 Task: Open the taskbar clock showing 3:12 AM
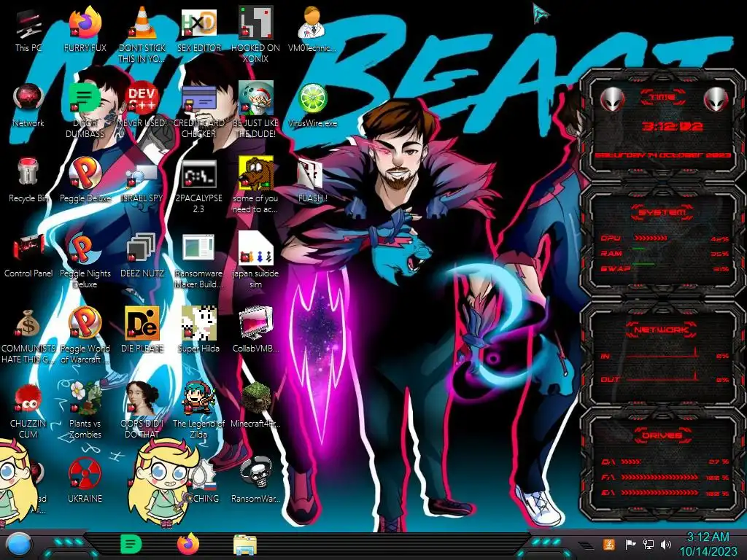point(708,544)
